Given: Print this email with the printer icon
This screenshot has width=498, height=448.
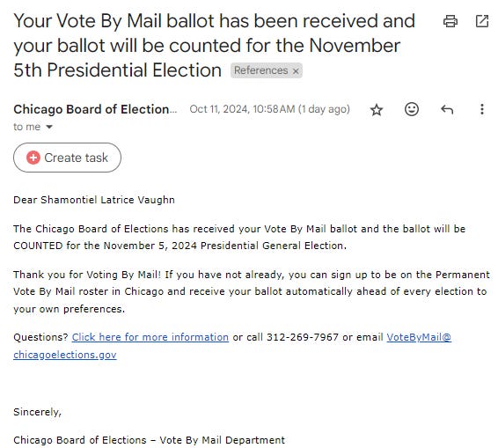Looking at the screenshot, I should [450, 21].
